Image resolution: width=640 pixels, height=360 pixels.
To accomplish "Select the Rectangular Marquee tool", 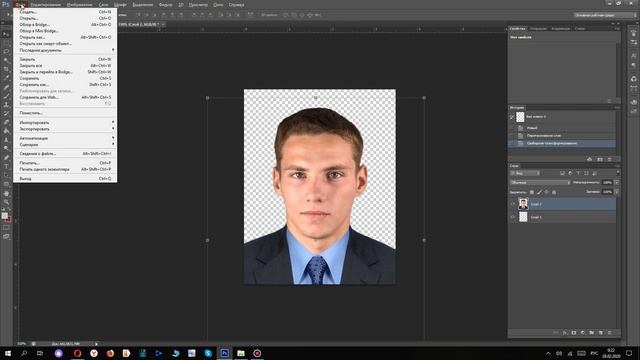I will [x=6, y=43].
